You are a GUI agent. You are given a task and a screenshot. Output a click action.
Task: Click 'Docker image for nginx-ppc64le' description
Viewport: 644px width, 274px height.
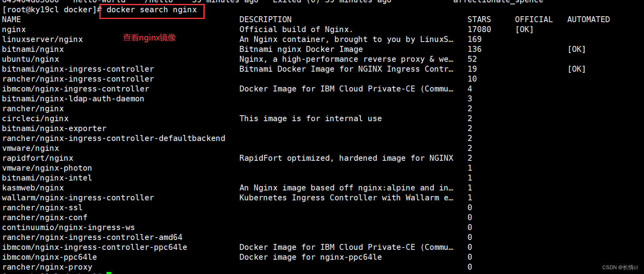click(x=311, y=257)
